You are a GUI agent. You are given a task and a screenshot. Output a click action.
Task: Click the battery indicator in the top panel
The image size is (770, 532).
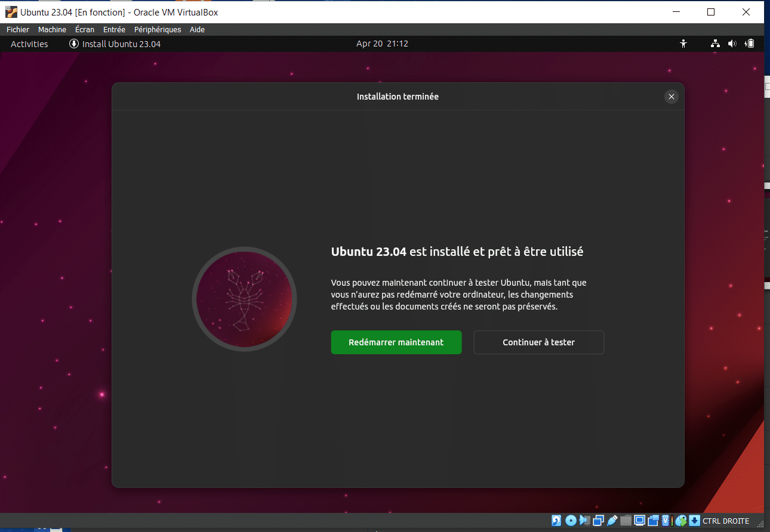[x=750, y=43]
